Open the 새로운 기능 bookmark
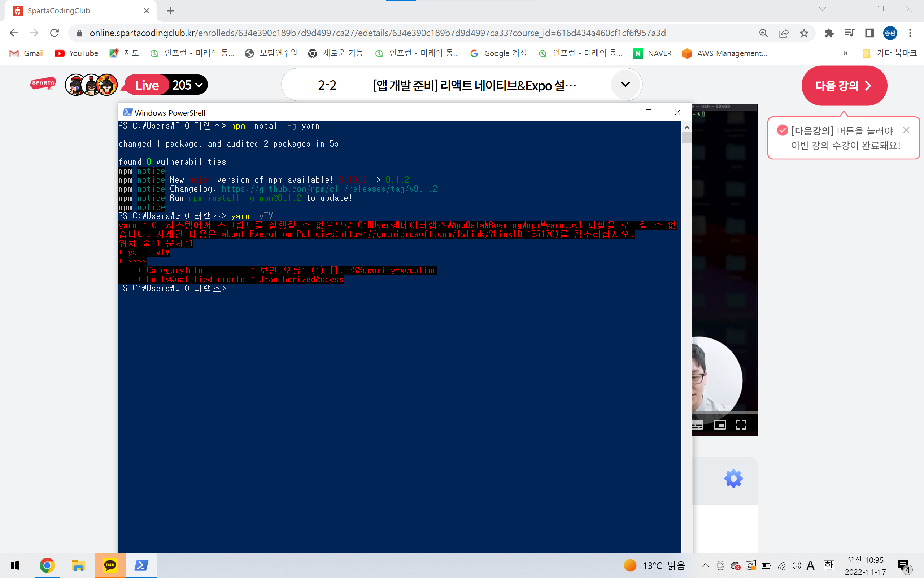Image resolution: width=924 pixels, height=578 pixels. [x=336, y=53]
